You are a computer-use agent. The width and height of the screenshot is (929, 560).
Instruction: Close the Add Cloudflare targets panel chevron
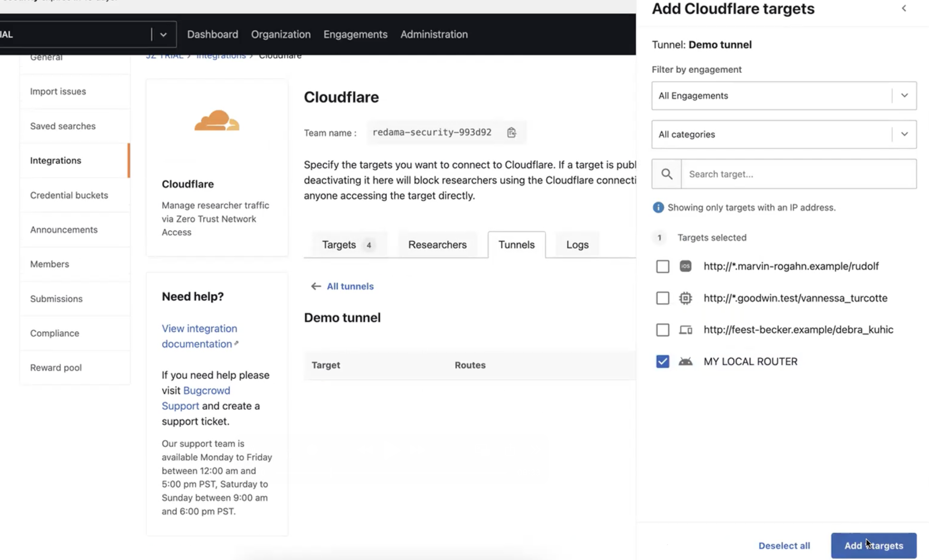(x=904, y=8)
